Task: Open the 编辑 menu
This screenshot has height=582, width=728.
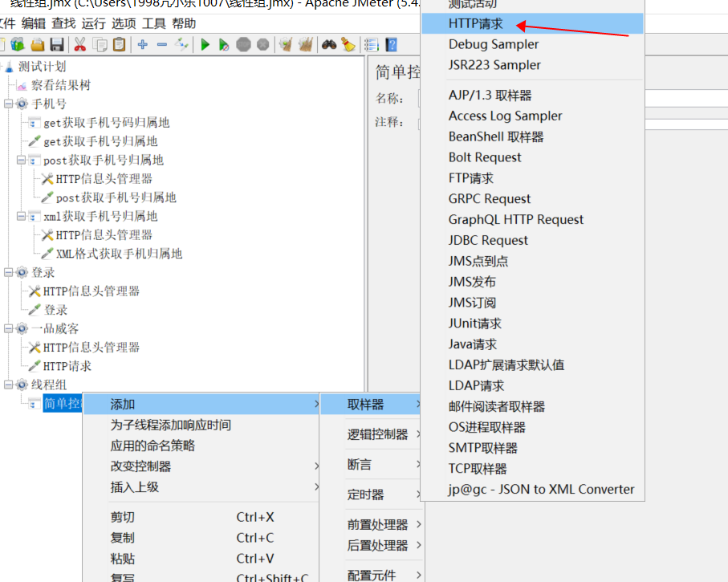Action: 34,23
